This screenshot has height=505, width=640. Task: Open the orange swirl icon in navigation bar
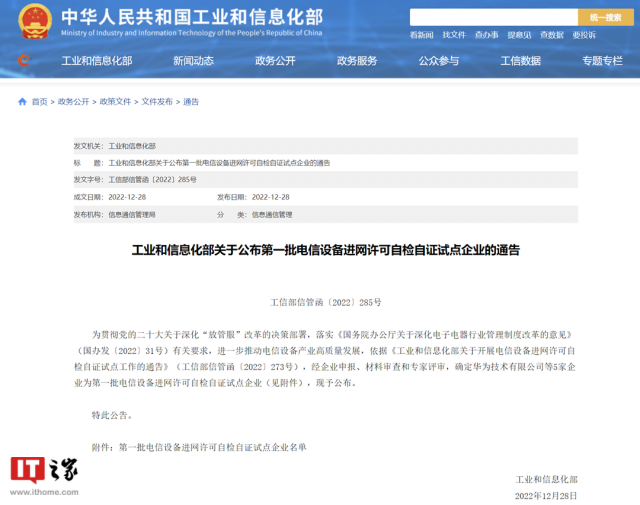pyautogui.click(x=24, y=60)
